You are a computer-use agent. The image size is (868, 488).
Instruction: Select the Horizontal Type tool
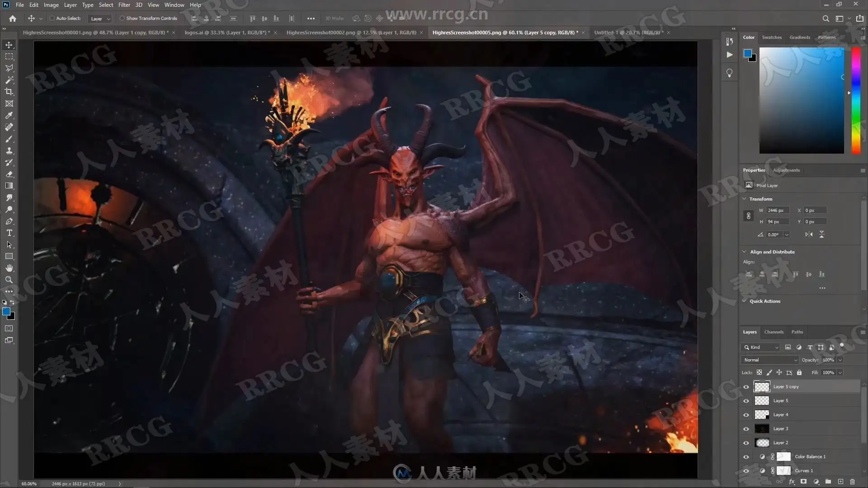click(9, 233)
